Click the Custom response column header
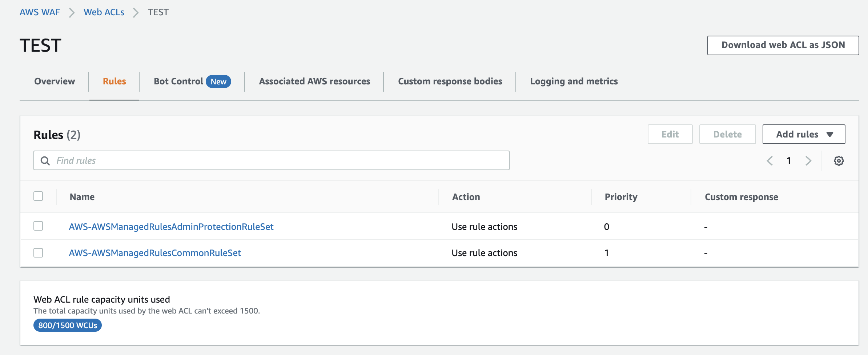The height and width of the screenshot is (355, 868). [742, 197]
